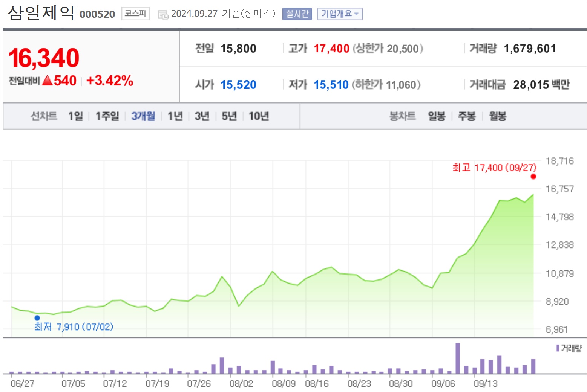Select the 1일 line chart tab
Viewport: 587px width, 392px height.
click(x=75, y=116)
